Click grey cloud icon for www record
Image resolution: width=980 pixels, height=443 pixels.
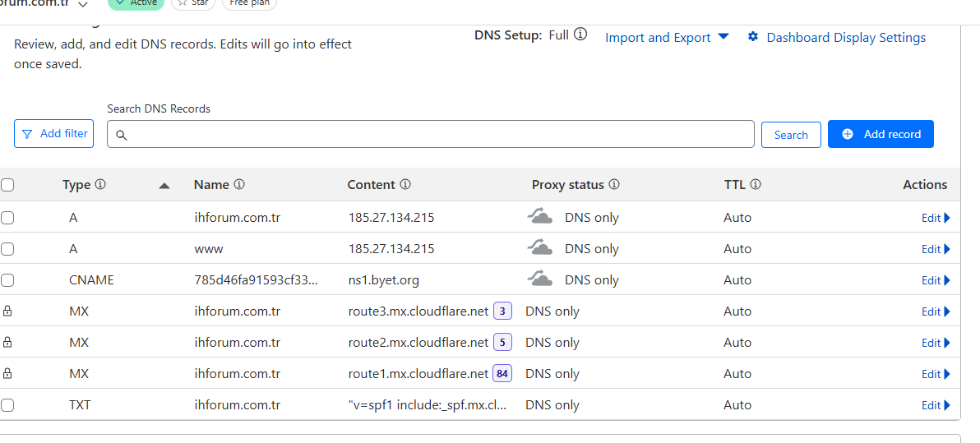pyautogui.click(x=539, y=248)
